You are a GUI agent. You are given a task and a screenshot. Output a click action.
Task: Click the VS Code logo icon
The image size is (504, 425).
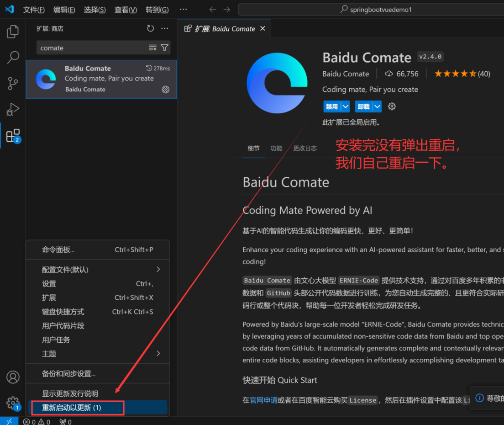[10, 9]
